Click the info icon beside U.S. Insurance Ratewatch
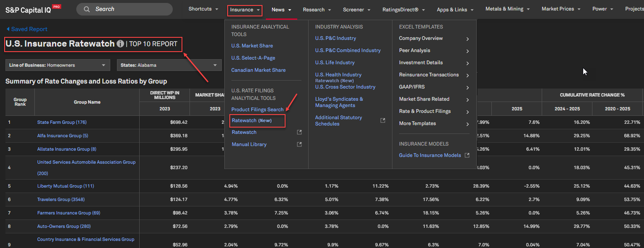Screen dimensions: 644x248 coord(120,44)
